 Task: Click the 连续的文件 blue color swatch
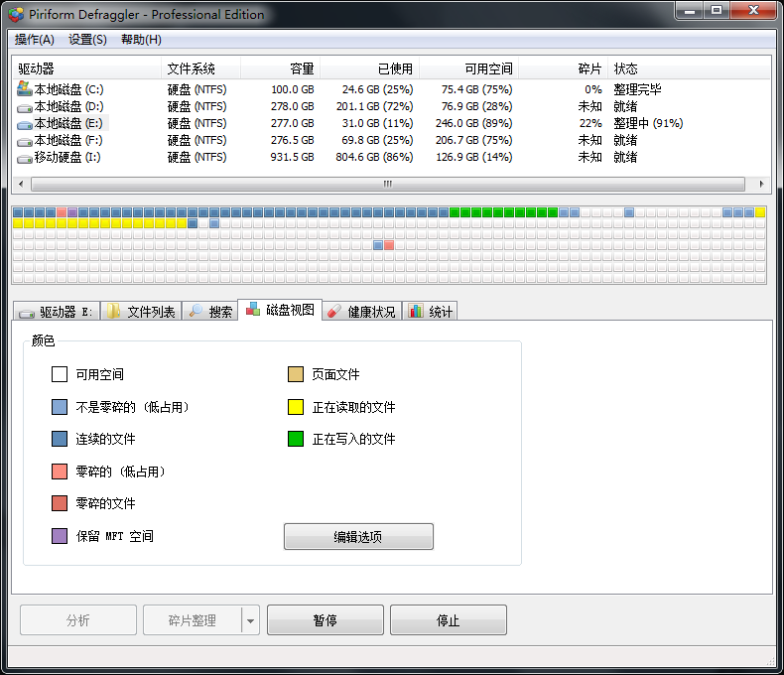click(60, 439)
